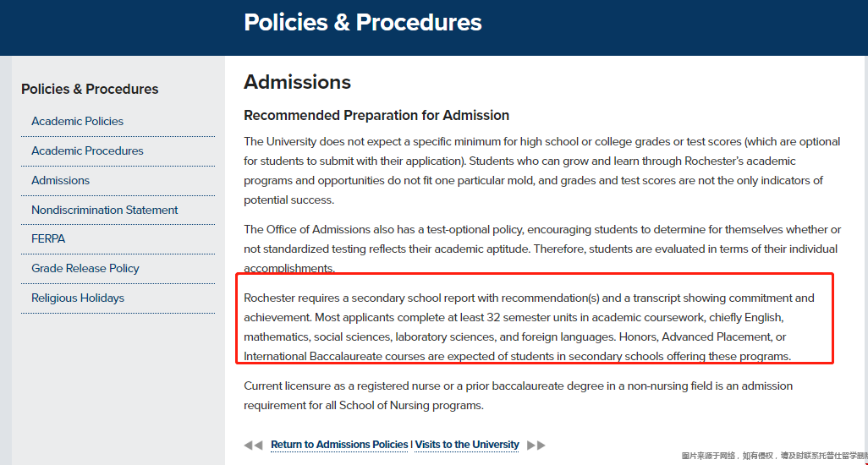Click the watermark text at bottom right

(774, 456)
